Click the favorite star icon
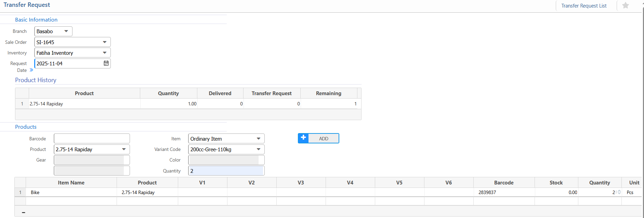Image resolution: width=644 pixels, height=218 pixels. (x=625, y=5)
